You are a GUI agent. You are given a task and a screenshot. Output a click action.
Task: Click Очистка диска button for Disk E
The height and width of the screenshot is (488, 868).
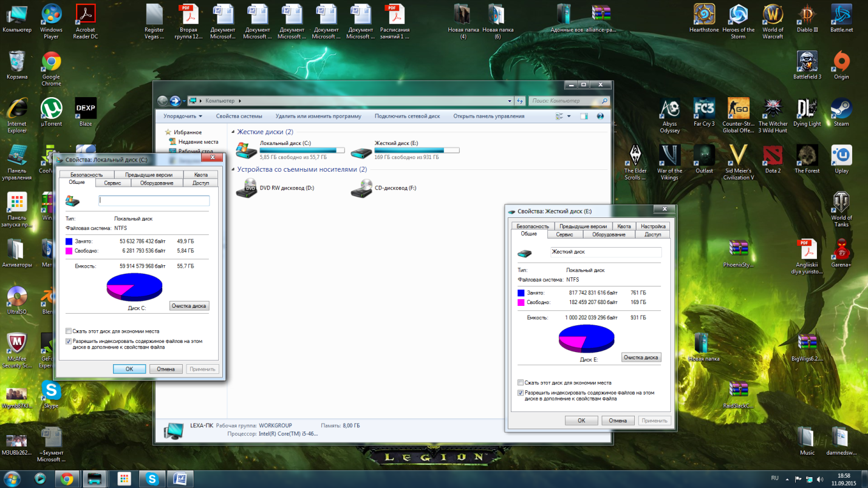click(641, 358)
